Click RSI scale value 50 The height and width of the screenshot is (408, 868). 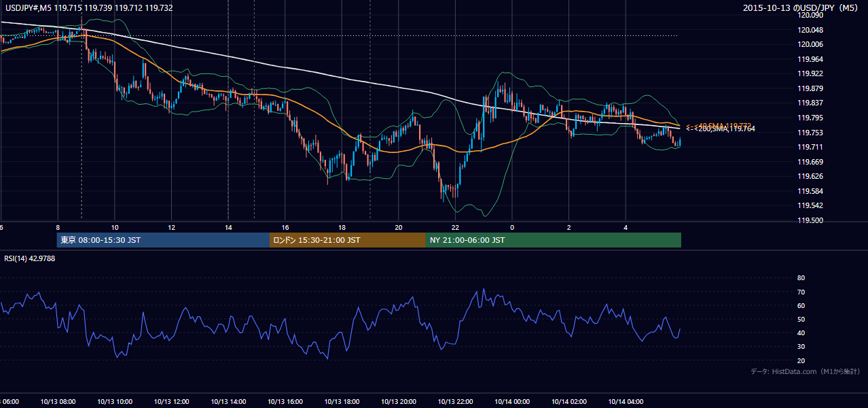[x=801, y=319]
